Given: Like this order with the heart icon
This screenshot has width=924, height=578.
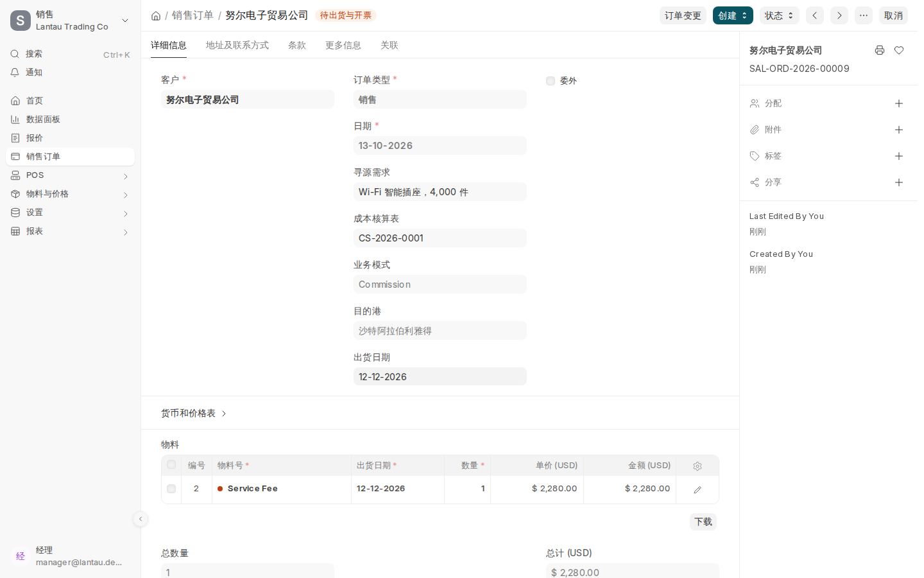Looking at the screenshot, I should (x=899, y=50).
